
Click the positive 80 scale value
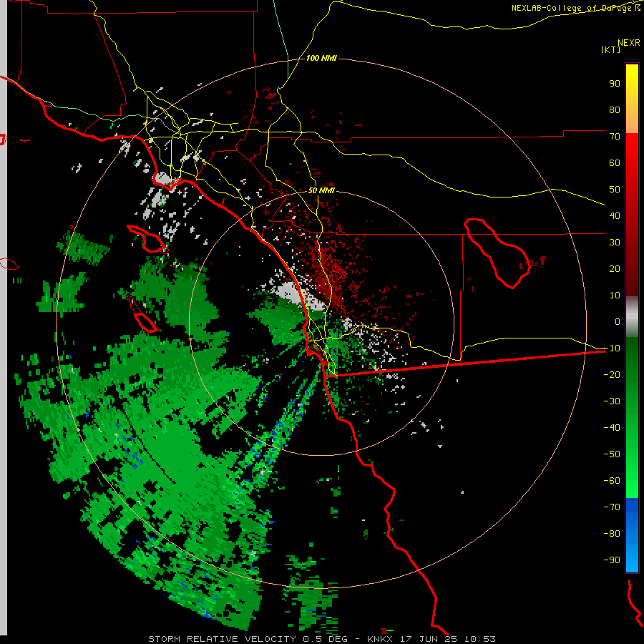tap(615, 109)
